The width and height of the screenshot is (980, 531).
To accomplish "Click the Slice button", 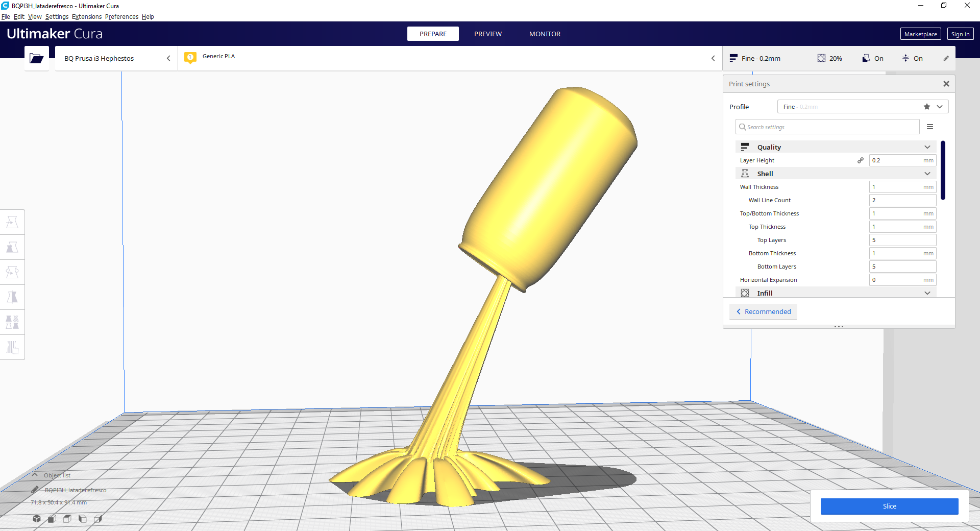I will coord(889,506).
